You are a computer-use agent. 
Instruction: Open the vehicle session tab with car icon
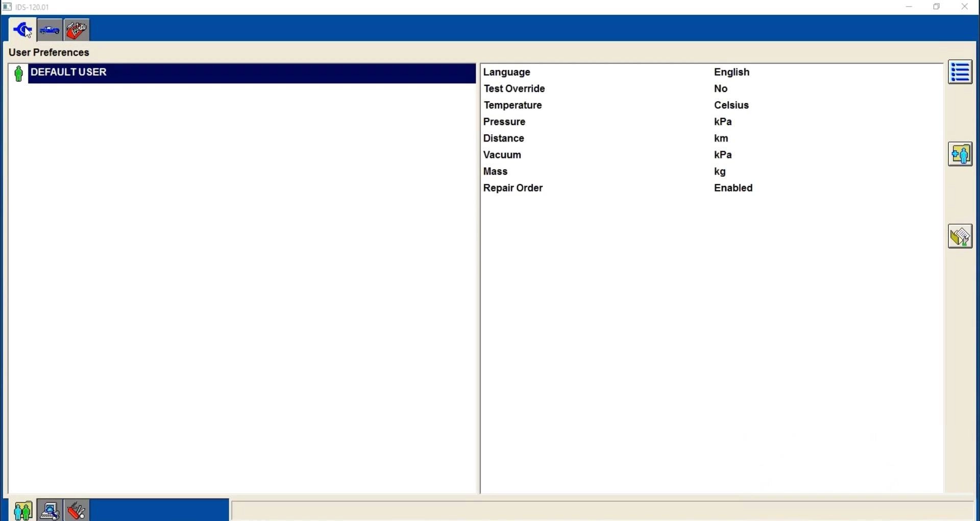pyautogui.click(x=50, y=30)
